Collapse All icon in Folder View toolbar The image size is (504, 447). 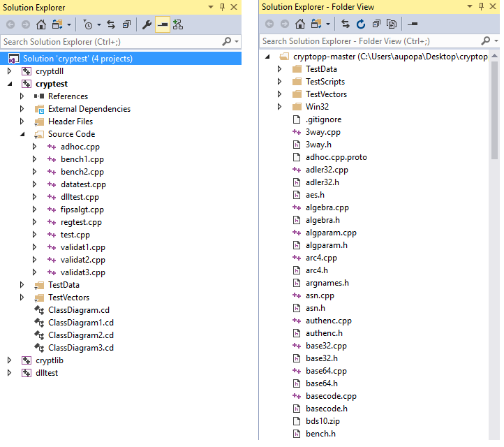coord(376,24)
